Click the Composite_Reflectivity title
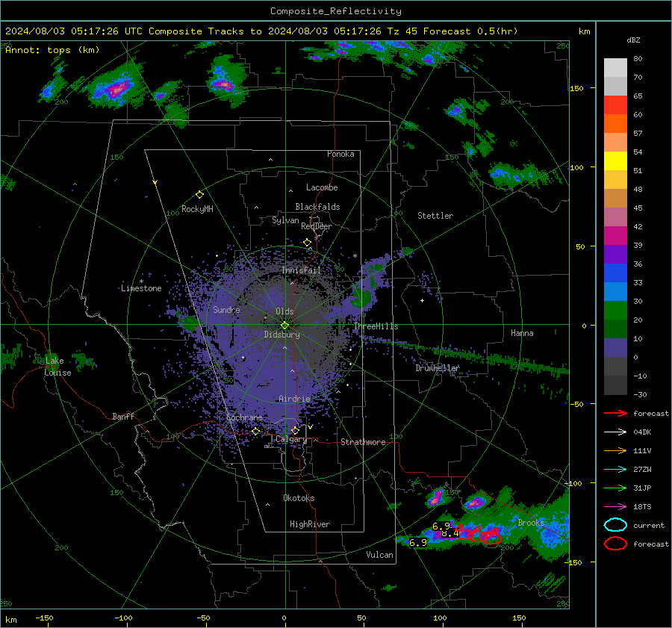This screenshot has width=672, height=628. (336, 11)
